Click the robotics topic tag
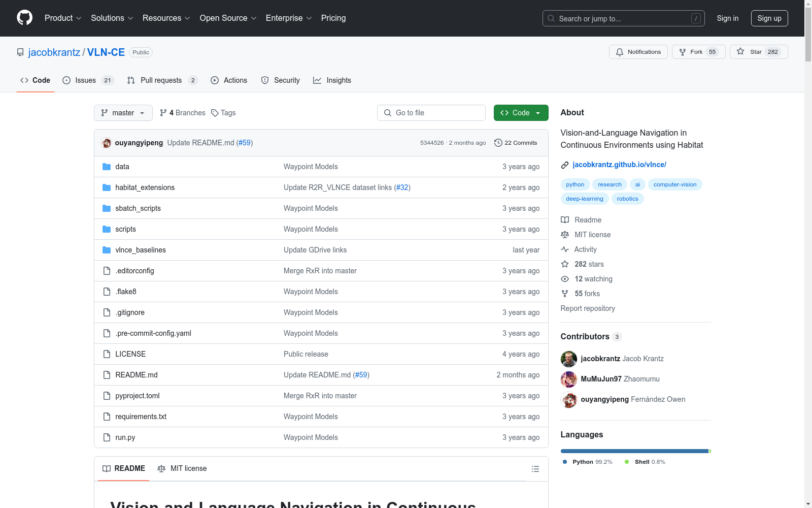Viewport: 812px width, 508px height. pyautogui.click(x=627, y=199)
